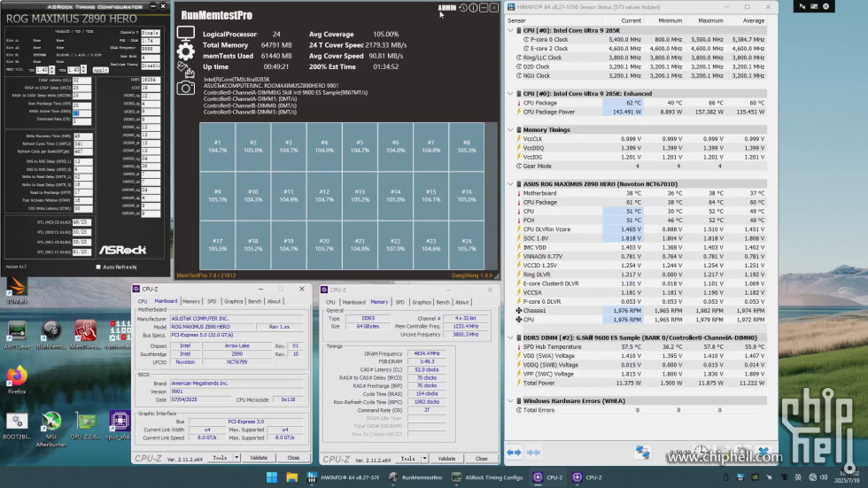
Task: Open the About tab in Memory CPU-Z window
Action: coord(462,302)
